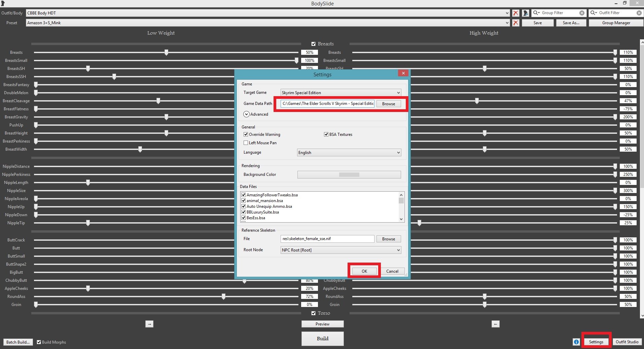Viewport: 644px width, 349px height.
Task: Enable Left Mouse Pan
Action: (x=246, y=143)
